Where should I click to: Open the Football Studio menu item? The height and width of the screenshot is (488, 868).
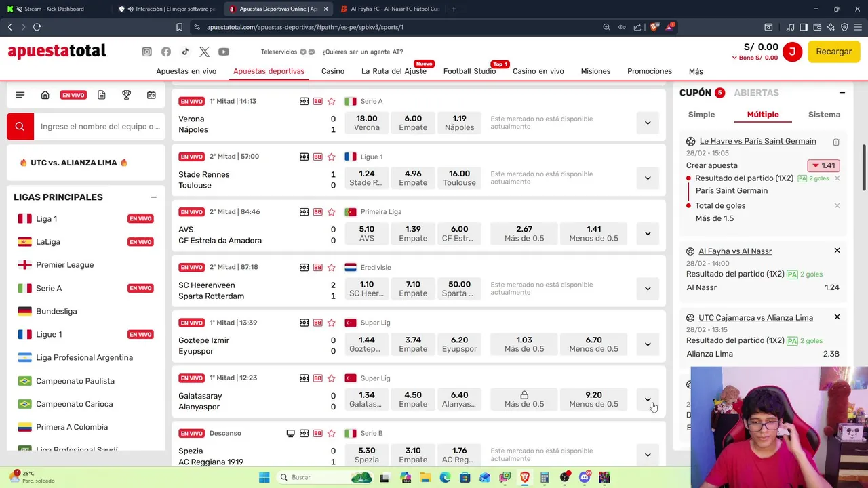[469, 71]
